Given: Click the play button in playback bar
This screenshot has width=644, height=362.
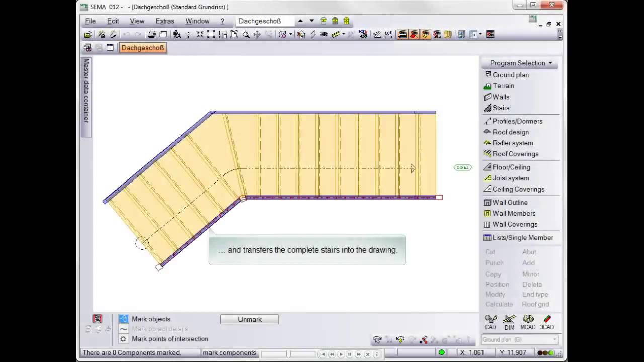Looking at the screenshot, I should click(x=341, y=354).
